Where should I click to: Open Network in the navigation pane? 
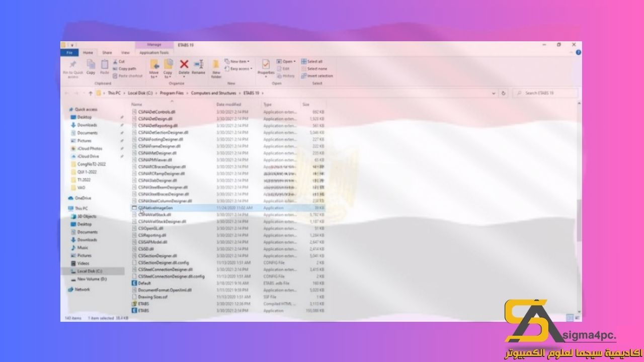click(82, 290)
